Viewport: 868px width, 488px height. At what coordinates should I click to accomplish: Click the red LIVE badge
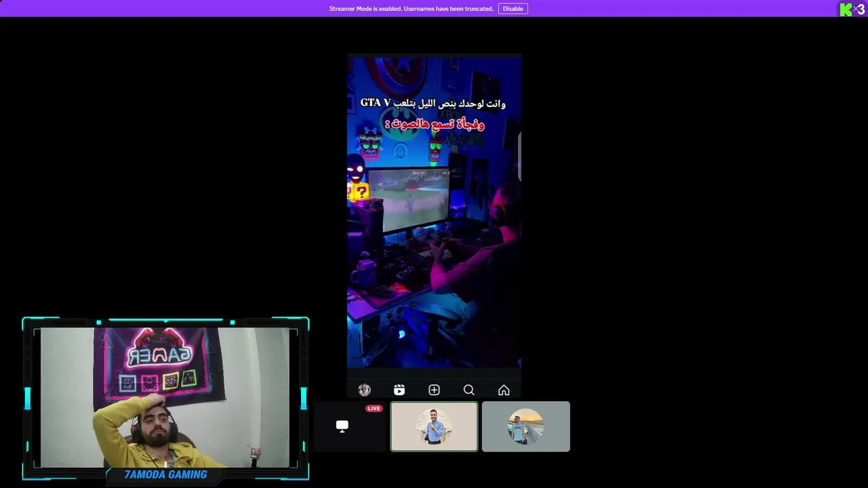(374, 409)
